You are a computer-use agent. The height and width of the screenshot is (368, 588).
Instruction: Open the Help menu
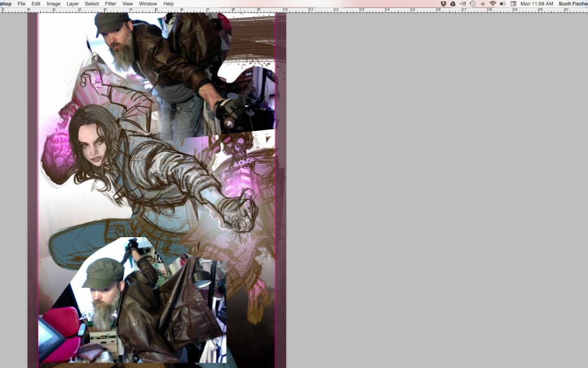(x=169, y=4)
